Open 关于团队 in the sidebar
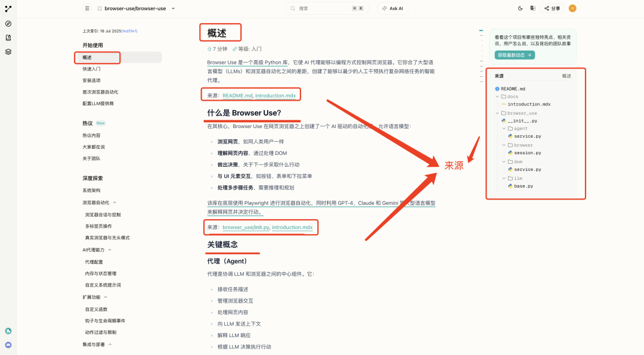 pos(91,158)
